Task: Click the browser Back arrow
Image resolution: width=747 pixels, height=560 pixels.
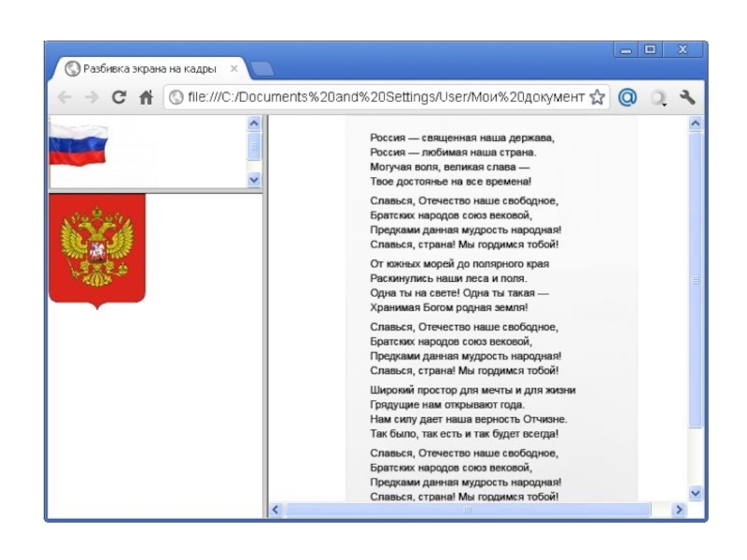Action: [x=64, y=97]
